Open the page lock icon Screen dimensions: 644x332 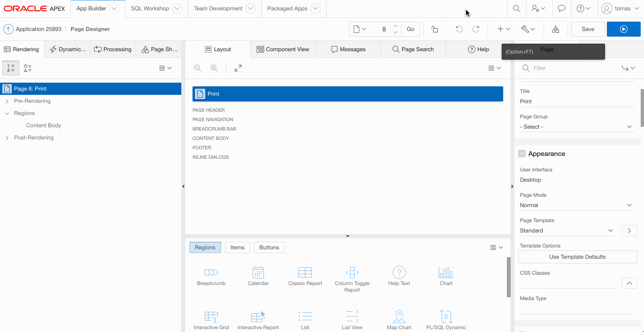coord(435,29)
